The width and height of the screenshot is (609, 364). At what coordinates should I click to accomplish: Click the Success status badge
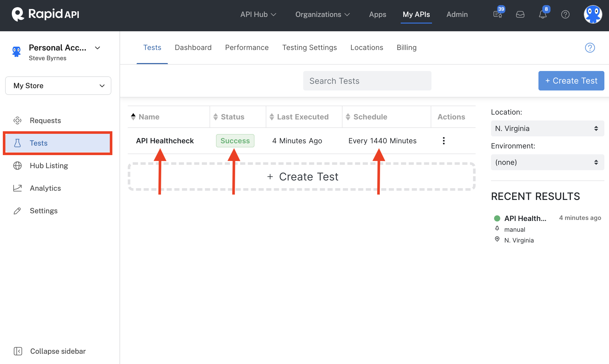235,141
